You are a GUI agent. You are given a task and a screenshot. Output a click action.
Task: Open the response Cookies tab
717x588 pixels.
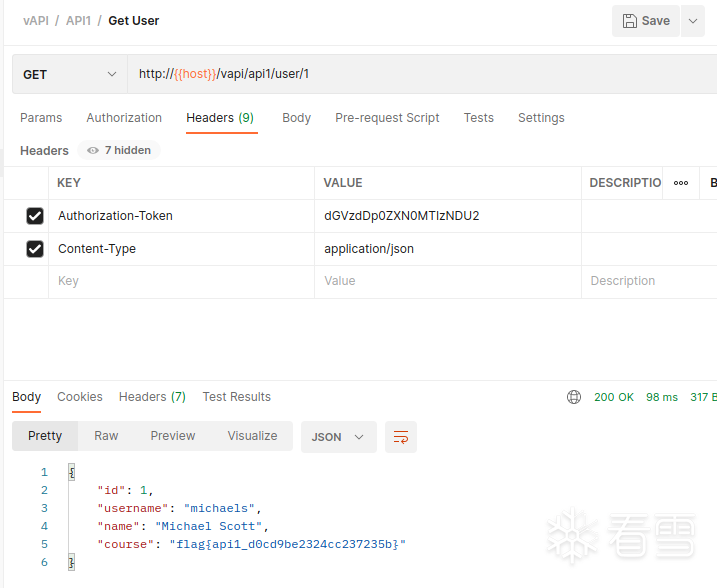click(x=80, y=397)
